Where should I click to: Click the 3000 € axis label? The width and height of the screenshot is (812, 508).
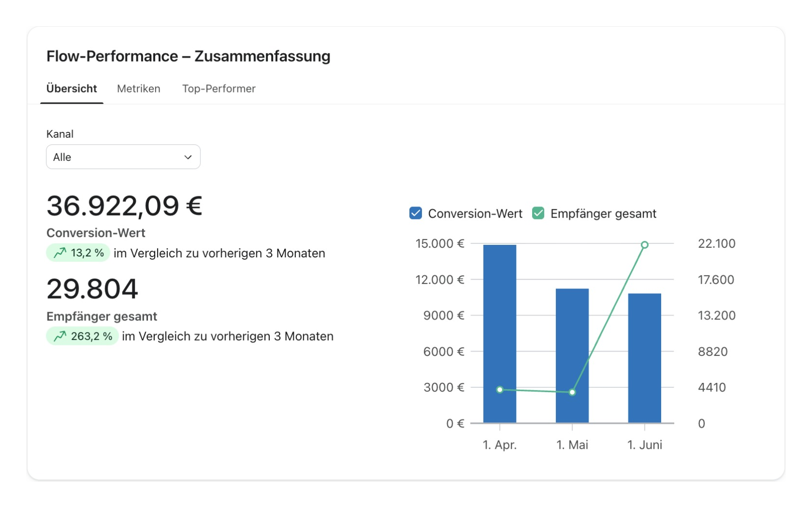(x=444, y=387)
